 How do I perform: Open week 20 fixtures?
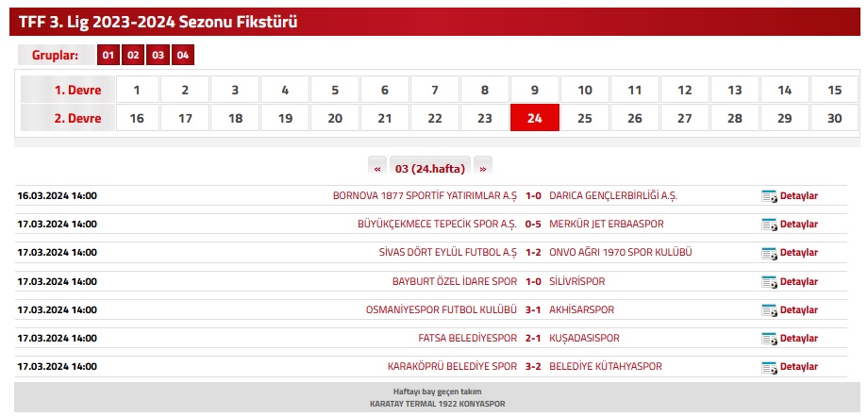(x=335, y=118)
